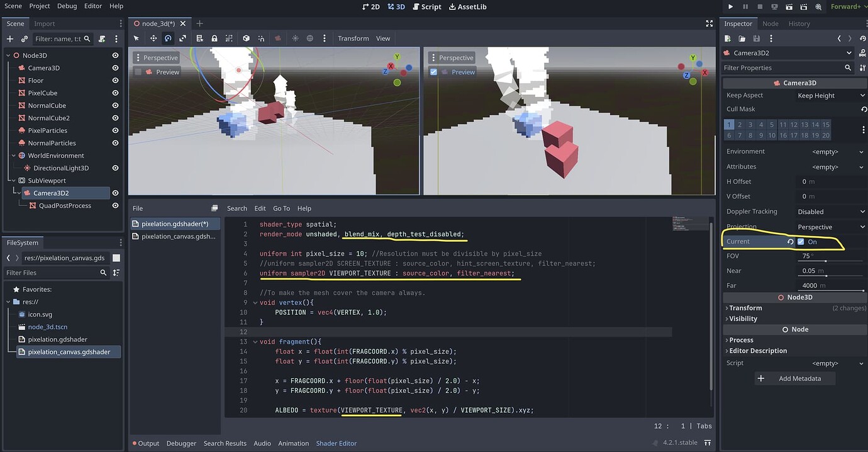The height and width of the screenshot is (452, 868).
Task: Hide the PixelCube node visibility
Action: (x=115, y=93)
